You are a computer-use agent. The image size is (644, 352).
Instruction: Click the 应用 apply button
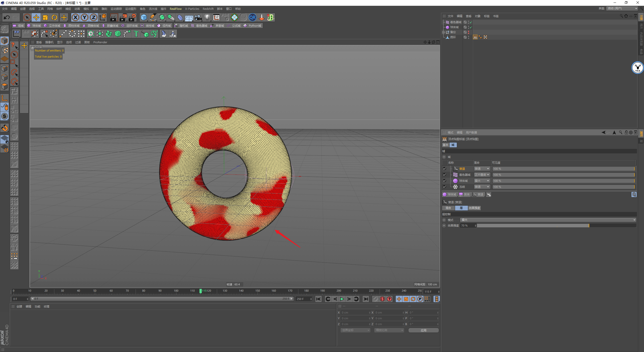423,330
